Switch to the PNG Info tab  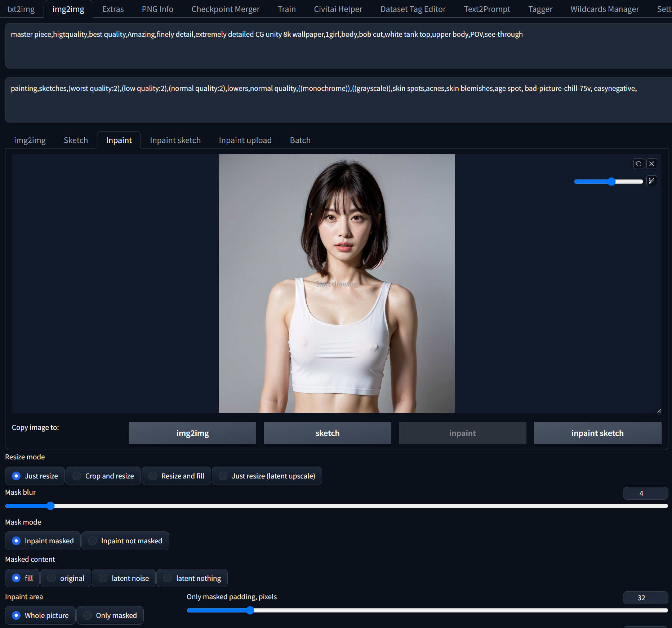(x=157, y=9)
